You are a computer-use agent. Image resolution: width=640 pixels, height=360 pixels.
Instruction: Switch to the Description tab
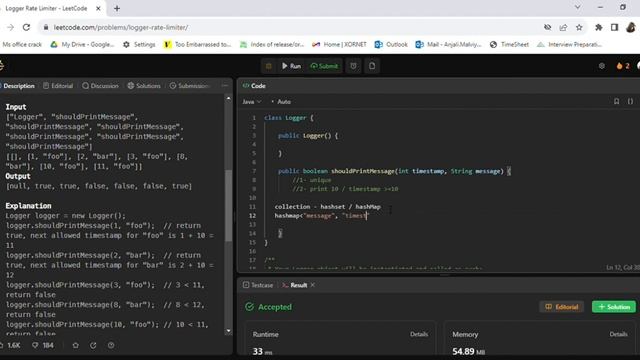pos(18,86)
